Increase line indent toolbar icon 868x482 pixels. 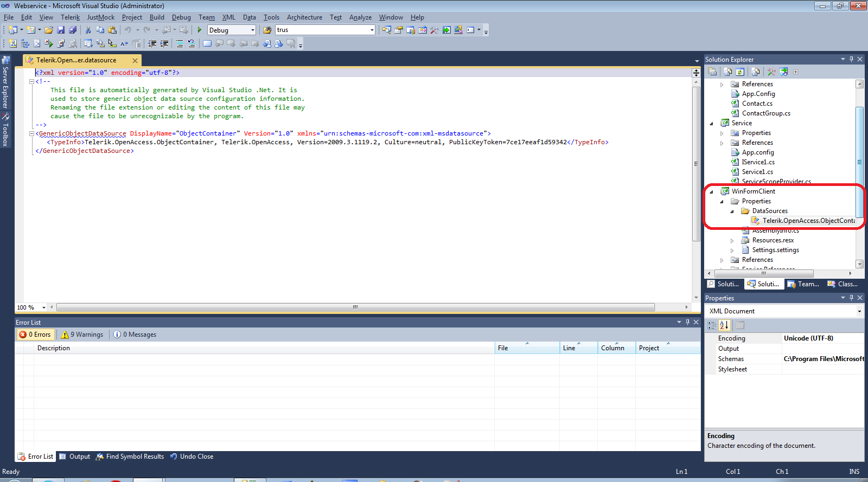click(x=164, y=43)
